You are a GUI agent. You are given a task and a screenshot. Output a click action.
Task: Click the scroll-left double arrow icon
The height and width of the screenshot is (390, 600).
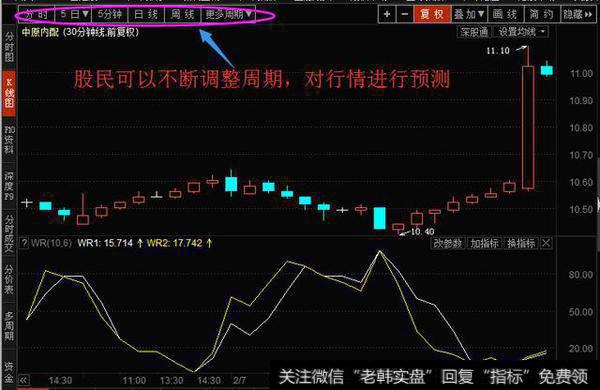click(x=24, y=380)
